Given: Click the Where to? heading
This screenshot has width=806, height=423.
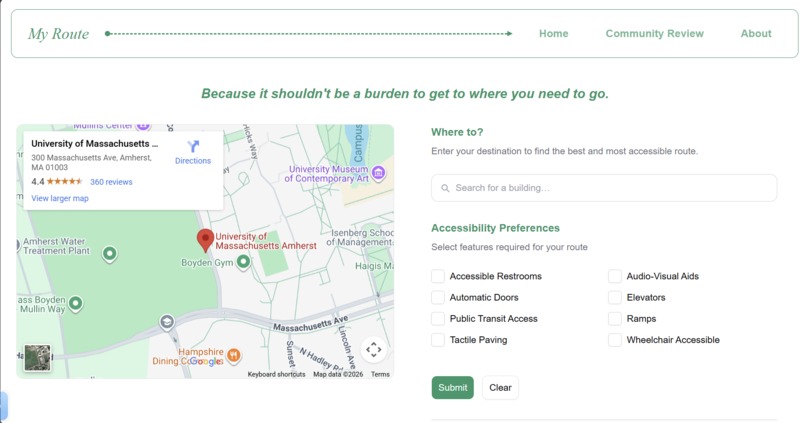Looking at the screenshot, I should click(457, 132).
